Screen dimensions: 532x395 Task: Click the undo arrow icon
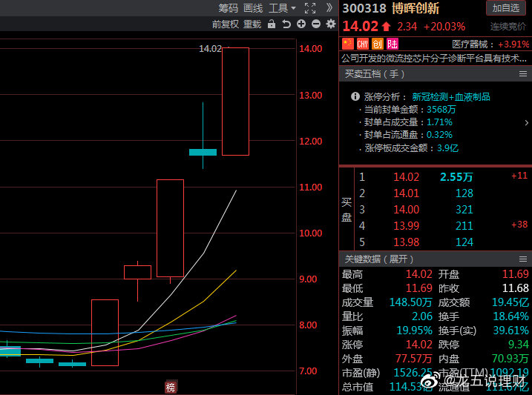(x=286, y=24)
